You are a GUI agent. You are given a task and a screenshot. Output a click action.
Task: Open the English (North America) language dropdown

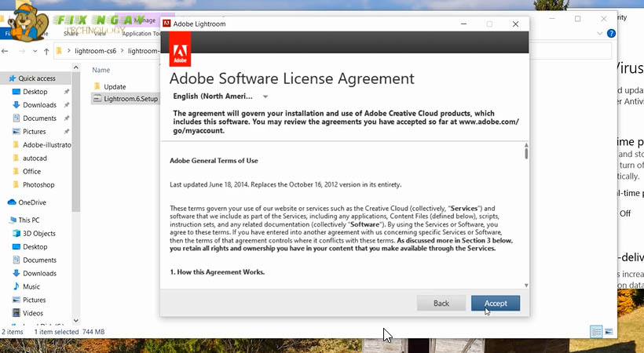pyautogui.click(x=220, y=96)
